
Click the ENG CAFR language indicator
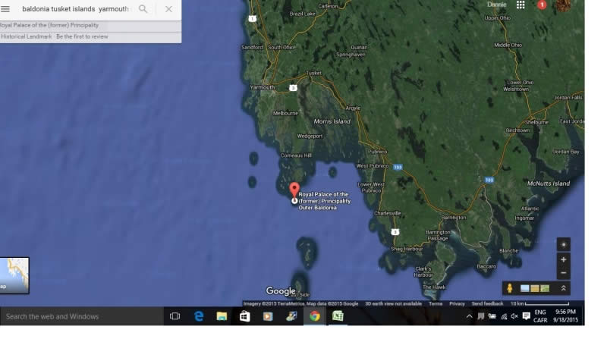540,316
